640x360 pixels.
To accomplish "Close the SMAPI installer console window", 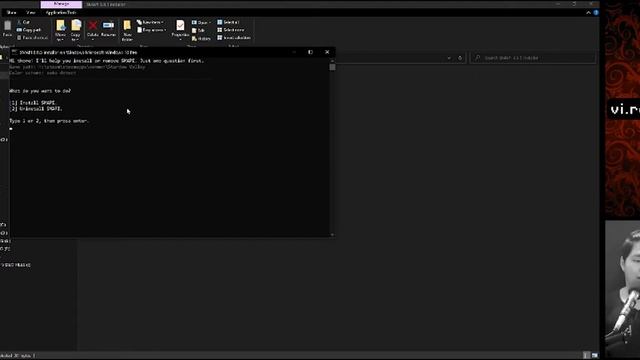I will pyautogui.click(x=327, y=52).
